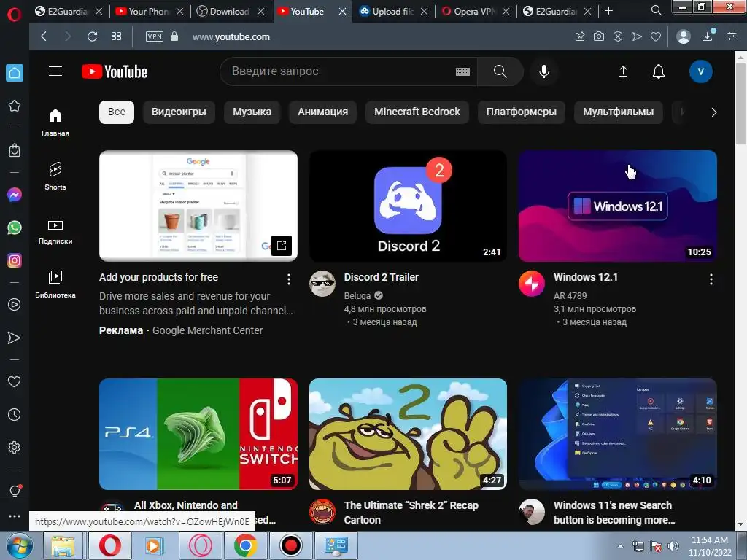Viewport: 747px width, 560px height.
Task: Click the Google Merchant Center advertiser link
Action: (x=207, y=330)
